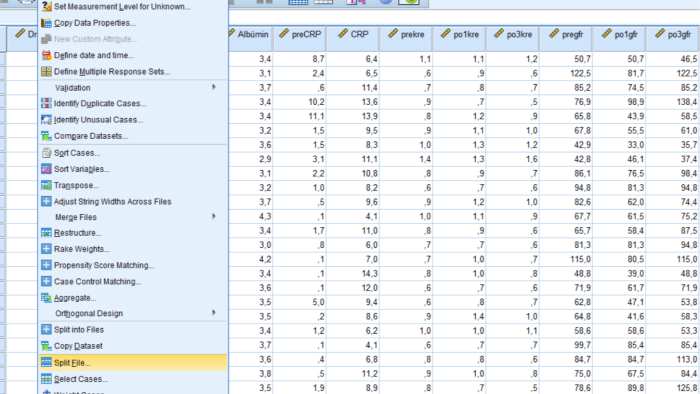Click the Aggregate icon
This screenshot has width=700, height=394.
pos(46,298)
